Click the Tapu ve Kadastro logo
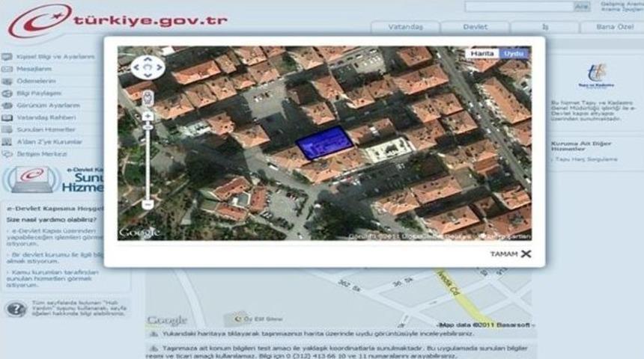Viewport: 644px width, 359px height. tap(596, 75)
